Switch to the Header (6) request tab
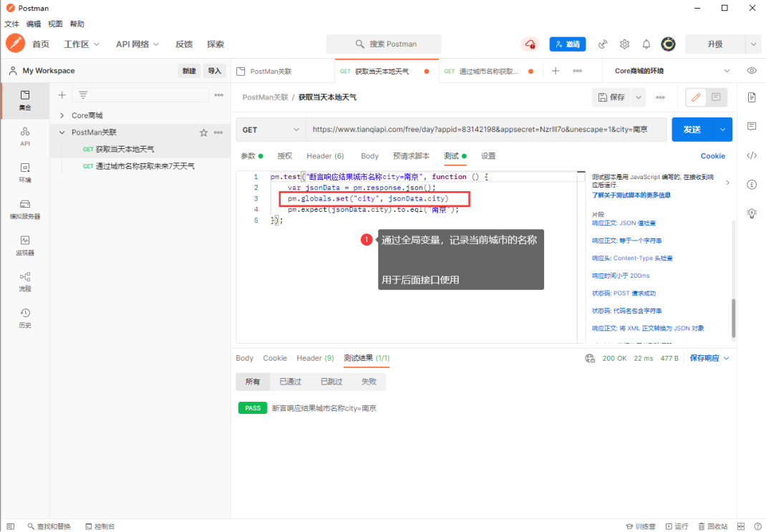This screenshot has width=766, height=532. pyautogui.click(x=325, y=156)
